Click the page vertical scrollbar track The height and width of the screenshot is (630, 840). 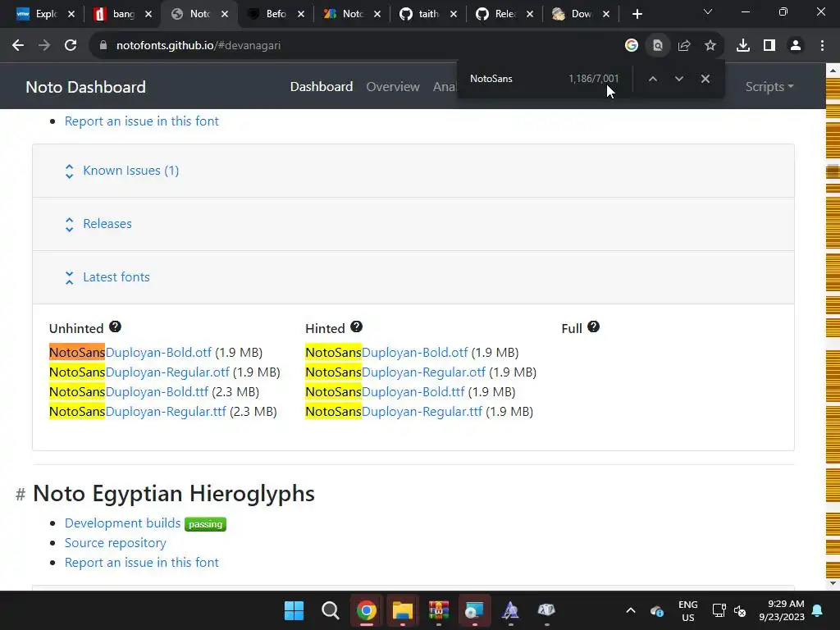click(x=833, y=326)
